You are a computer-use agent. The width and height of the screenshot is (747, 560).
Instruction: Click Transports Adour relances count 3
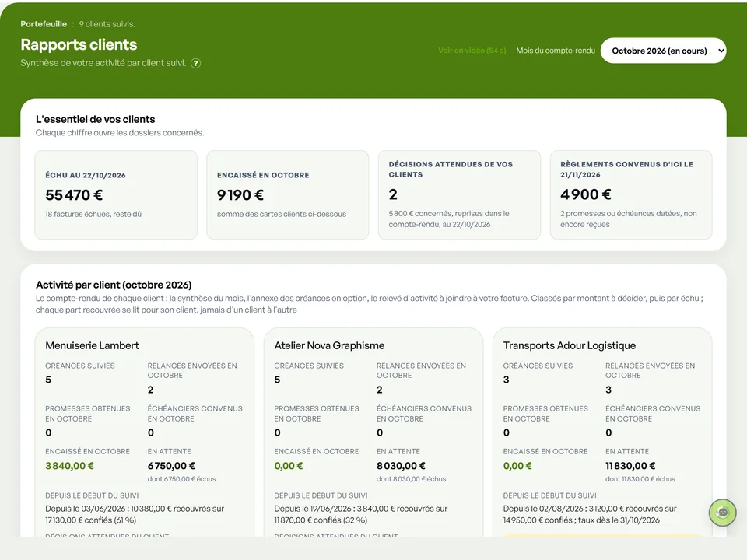tap(608, 390)
